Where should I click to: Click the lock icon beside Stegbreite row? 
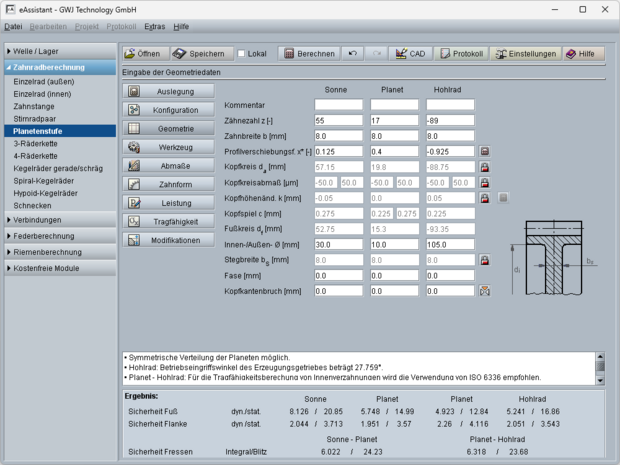coord(485,260)
